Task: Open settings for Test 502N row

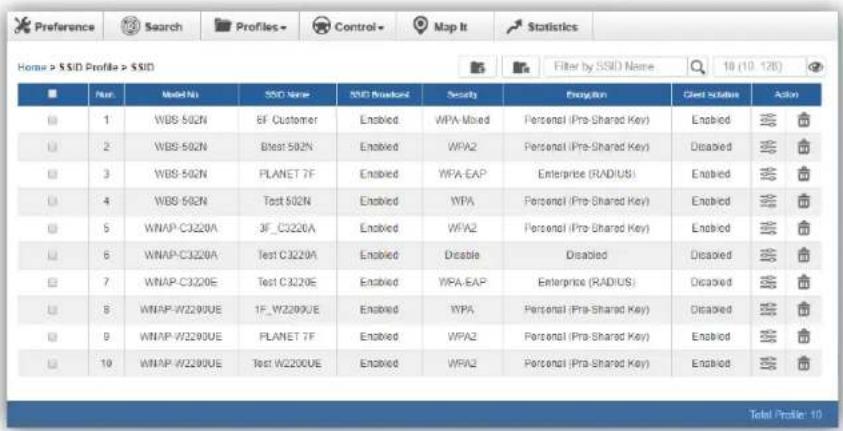Action: tap(768, 202)
